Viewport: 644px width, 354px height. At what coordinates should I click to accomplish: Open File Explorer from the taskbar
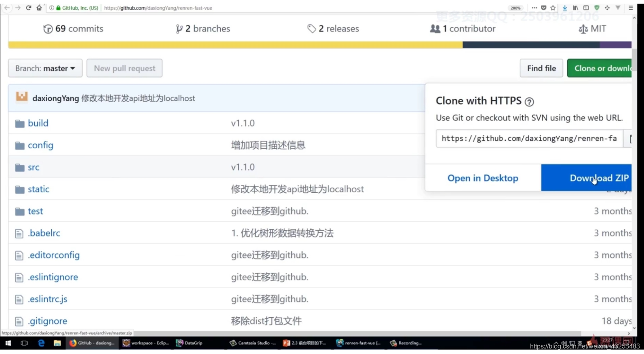(x=57, y=343)
